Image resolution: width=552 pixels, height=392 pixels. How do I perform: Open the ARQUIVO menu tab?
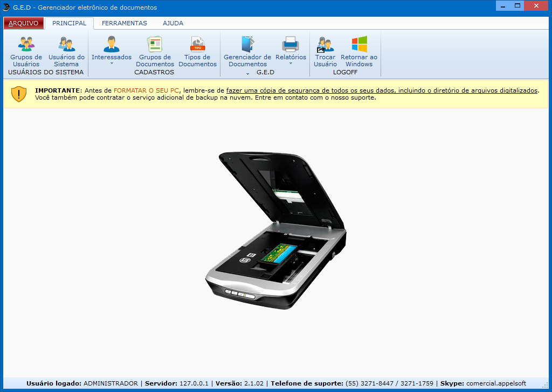(23, 23)
